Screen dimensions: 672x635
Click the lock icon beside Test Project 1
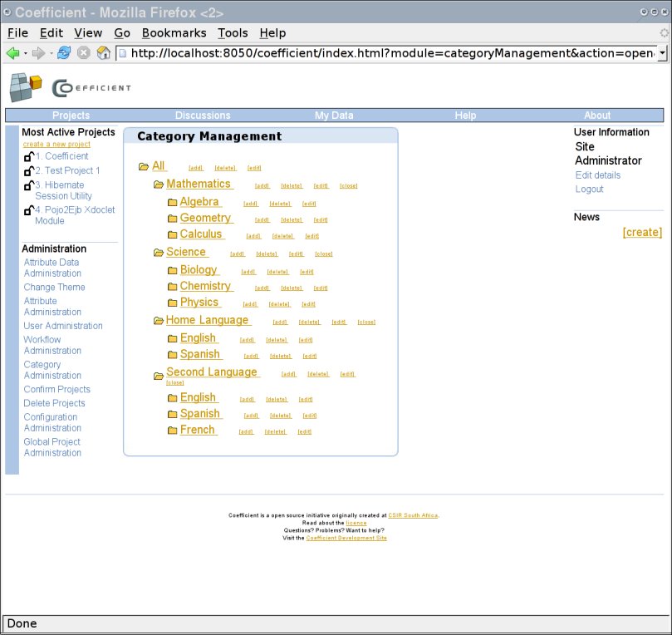pos(29,170)
